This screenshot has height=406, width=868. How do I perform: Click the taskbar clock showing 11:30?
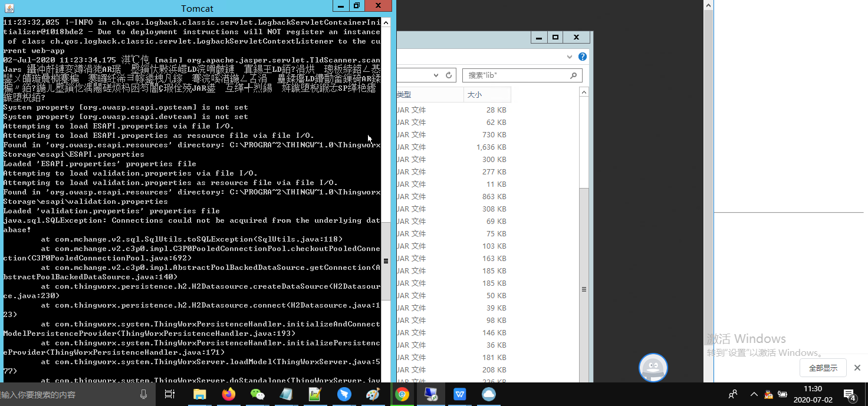tap(813, 394)
